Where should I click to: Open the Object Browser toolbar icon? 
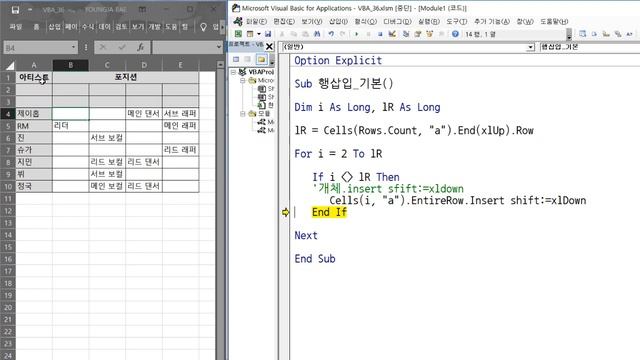(429, 34)
